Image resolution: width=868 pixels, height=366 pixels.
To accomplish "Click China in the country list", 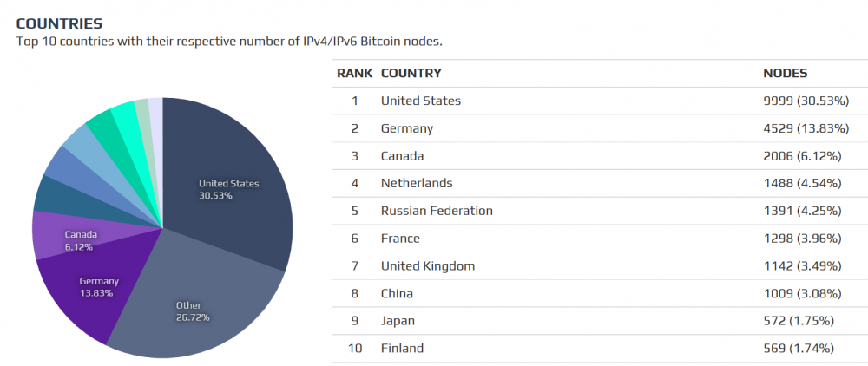I will (x=397, y=293).
